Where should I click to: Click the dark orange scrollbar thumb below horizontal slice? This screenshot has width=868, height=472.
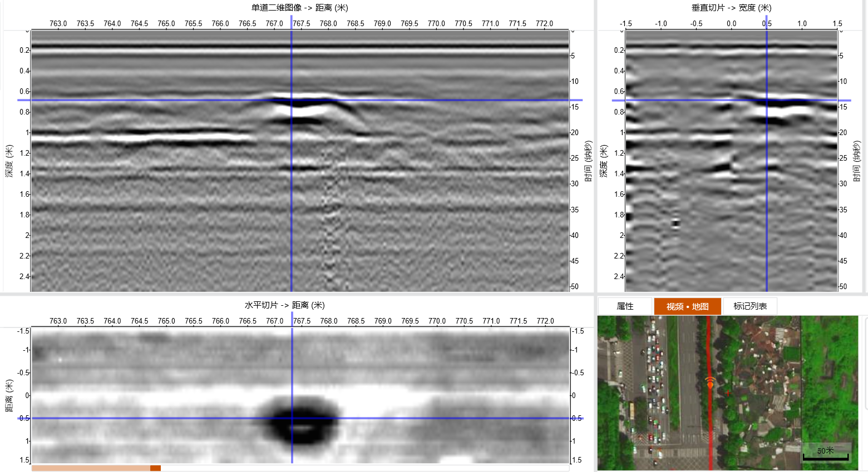[155, 468]
